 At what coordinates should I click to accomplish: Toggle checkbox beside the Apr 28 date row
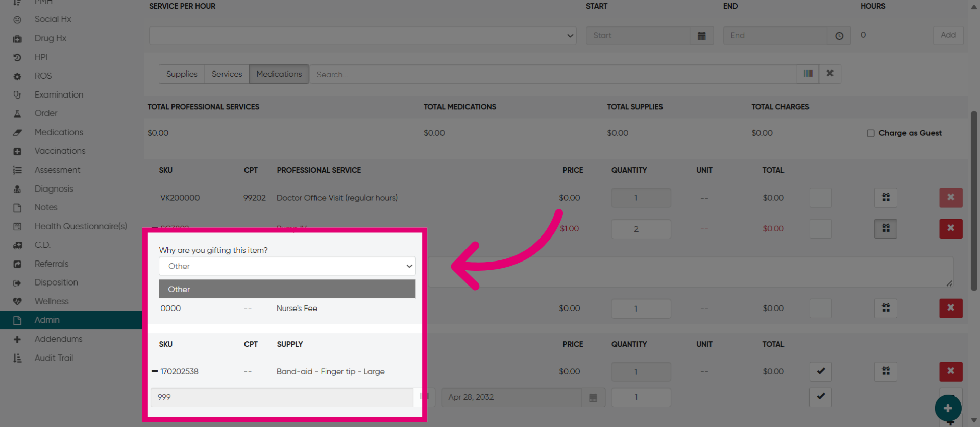tap(821, 397)
